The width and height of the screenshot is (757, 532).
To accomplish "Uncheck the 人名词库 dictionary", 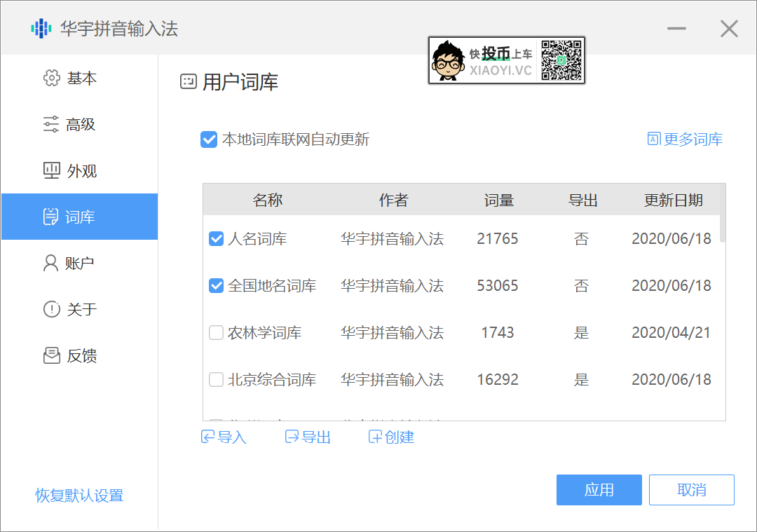I will click(x=216, y=238).
